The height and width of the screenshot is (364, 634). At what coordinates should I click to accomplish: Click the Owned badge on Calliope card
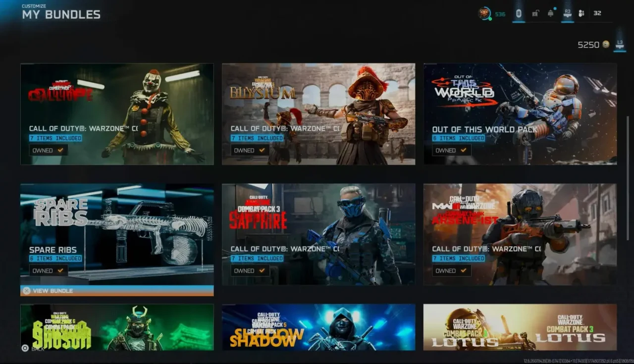pyautogui.click(x=49, y=150)
